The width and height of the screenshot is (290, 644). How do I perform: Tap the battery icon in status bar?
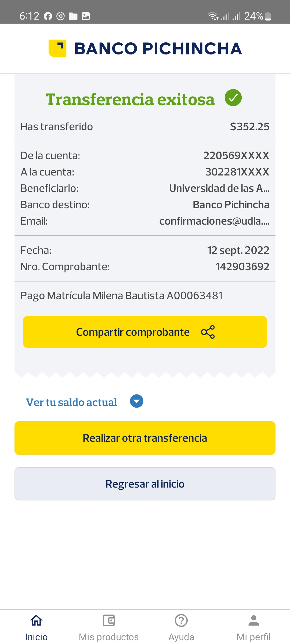[268, 16]
